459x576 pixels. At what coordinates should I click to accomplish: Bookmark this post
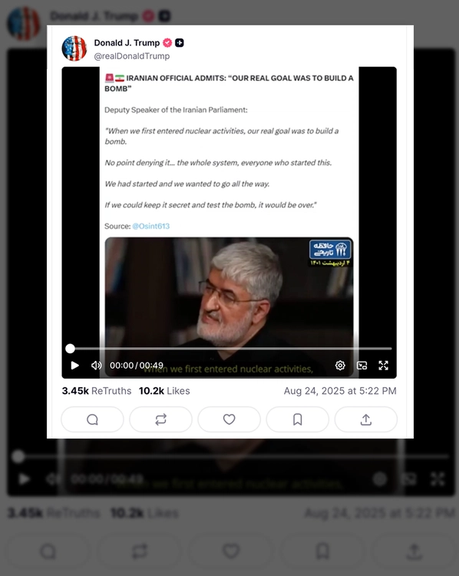click(297, 420)
